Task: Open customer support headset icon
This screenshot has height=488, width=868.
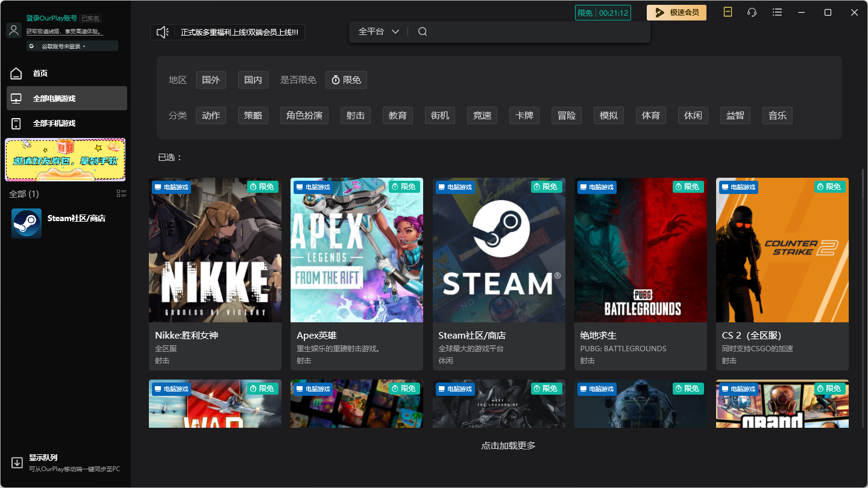Action: [752, 12]
